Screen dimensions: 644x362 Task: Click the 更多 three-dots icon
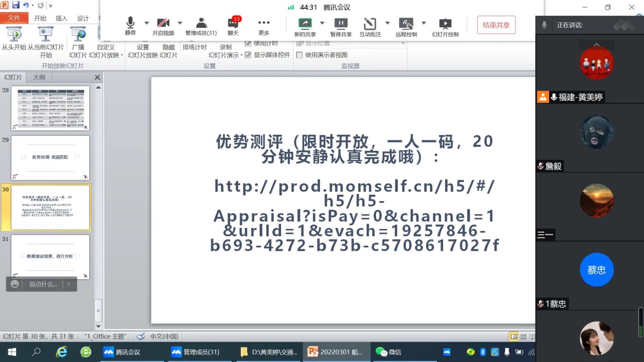pos(264,25)
